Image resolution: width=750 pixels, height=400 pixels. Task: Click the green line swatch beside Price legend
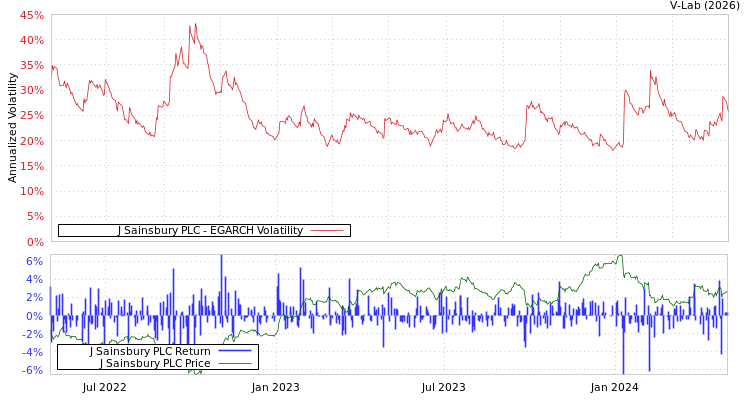point(234,363)
